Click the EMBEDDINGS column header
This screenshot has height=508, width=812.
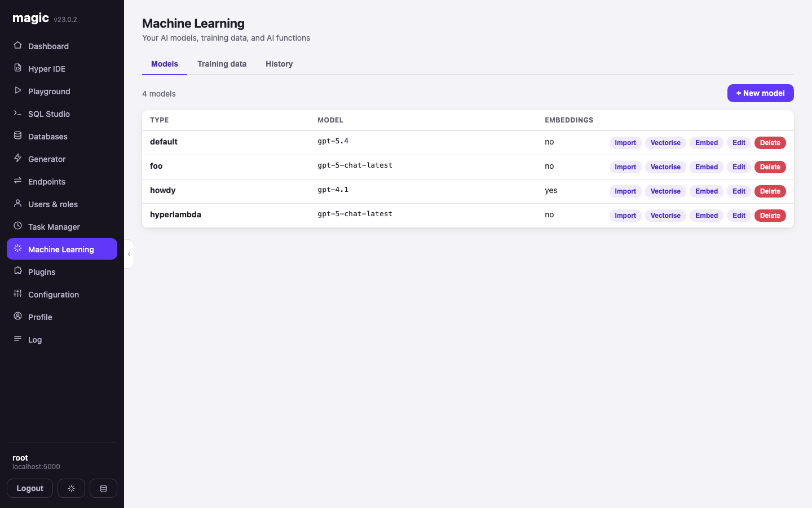[569, 120]
